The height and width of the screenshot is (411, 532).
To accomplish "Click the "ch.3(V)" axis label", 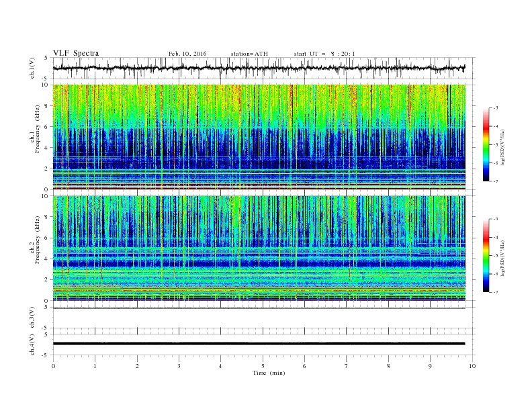I will click(x=32, y=318).
